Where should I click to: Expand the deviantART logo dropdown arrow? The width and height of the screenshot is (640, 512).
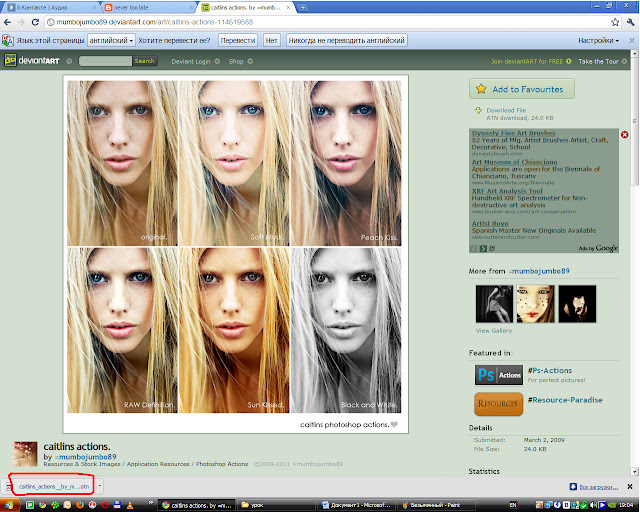(69, 61)
